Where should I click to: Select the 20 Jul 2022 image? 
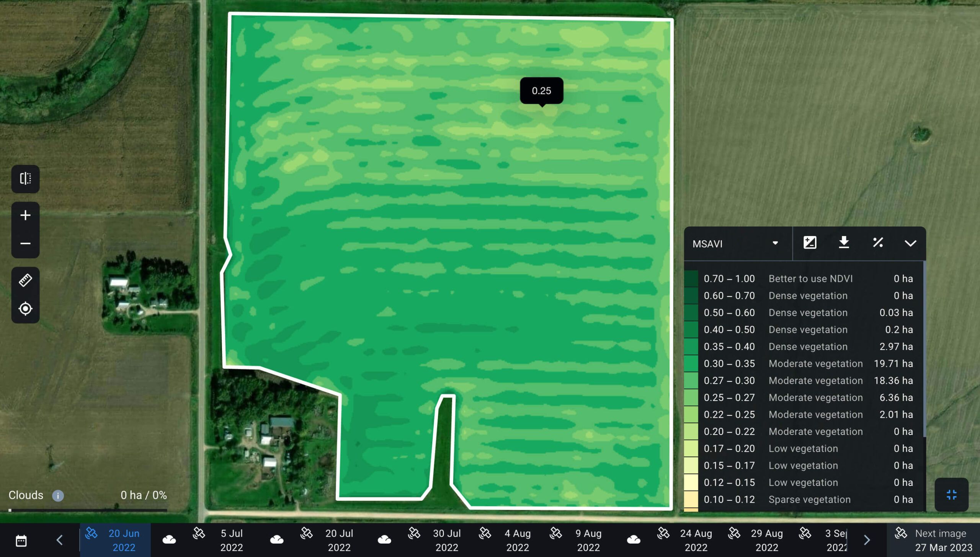[x=326, y=540]
